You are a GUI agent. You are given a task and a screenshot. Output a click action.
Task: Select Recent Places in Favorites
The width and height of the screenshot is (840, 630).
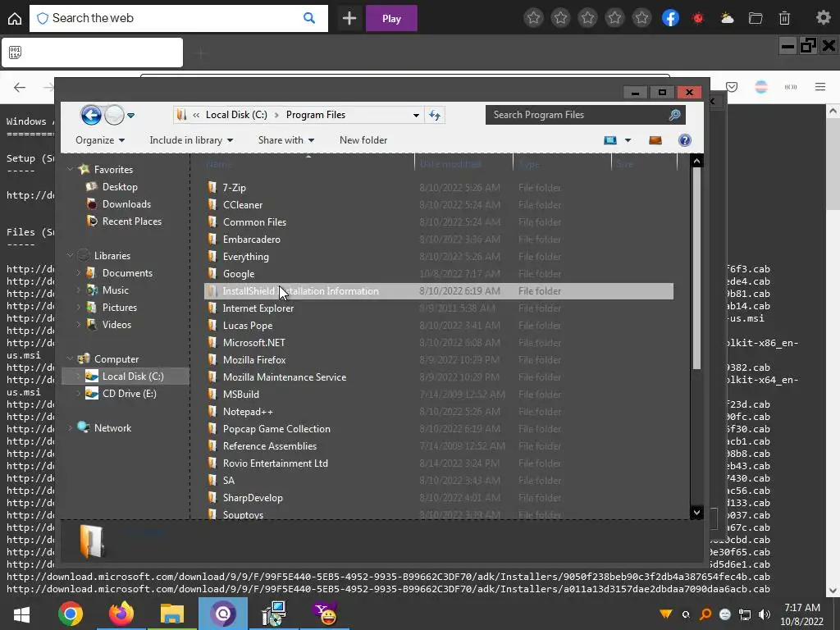(132, 221)
